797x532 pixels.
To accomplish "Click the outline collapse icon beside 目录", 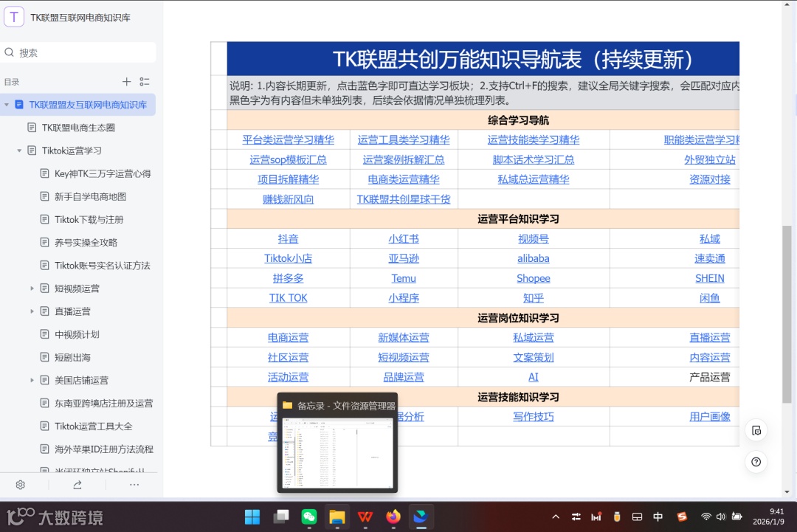I will 145,82.
